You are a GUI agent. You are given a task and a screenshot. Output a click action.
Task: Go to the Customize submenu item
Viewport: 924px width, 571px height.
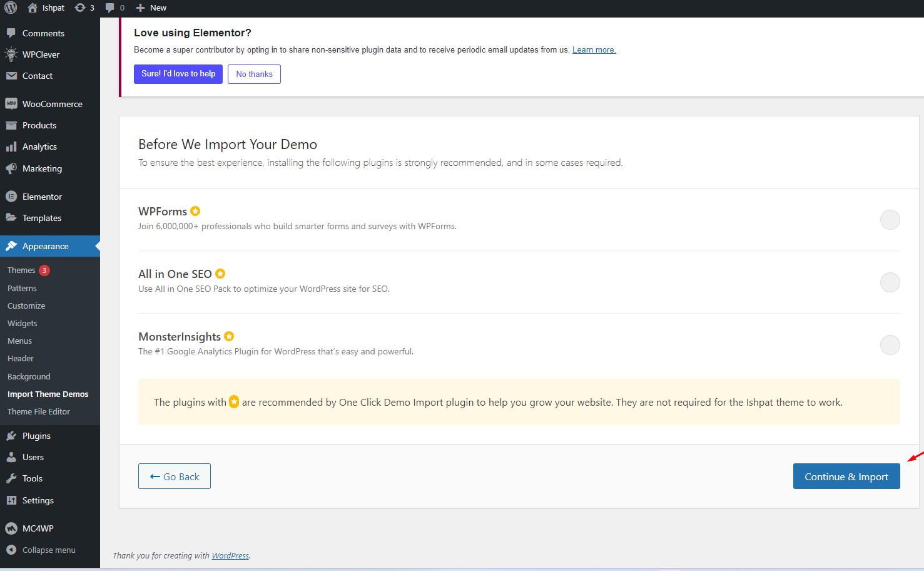(26, 306)
